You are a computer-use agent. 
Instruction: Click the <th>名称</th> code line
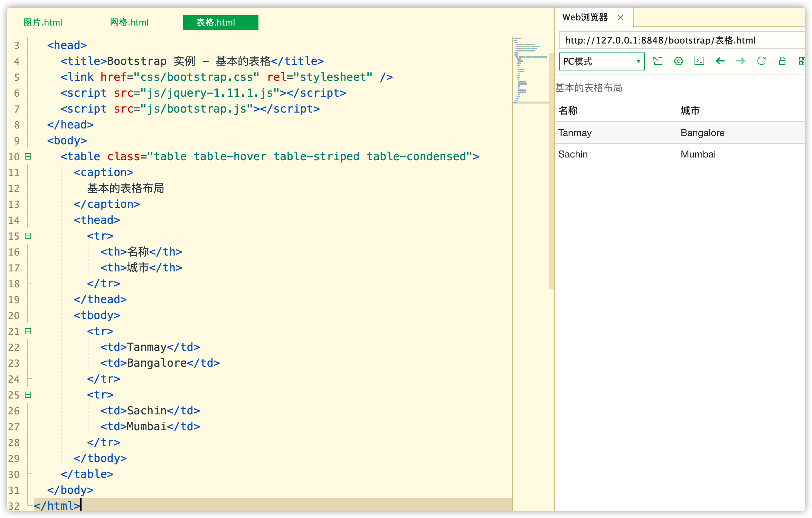[x=141, y=252]
